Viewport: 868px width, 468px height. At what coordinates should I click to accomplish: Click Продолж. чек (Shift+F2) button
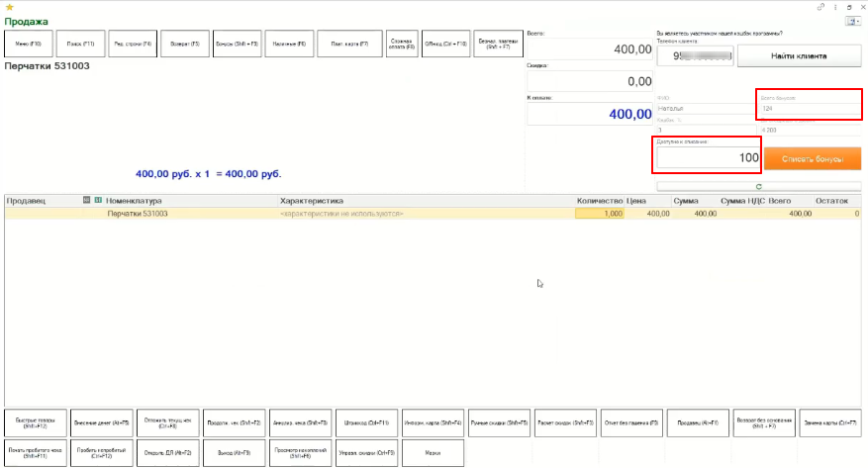pos(235,423)
